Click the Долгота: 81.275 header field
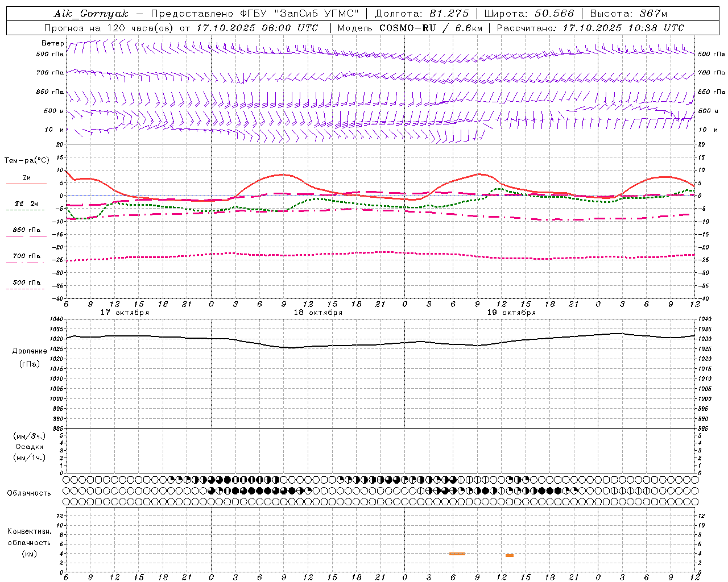728x582 pixels. [422, 14]
